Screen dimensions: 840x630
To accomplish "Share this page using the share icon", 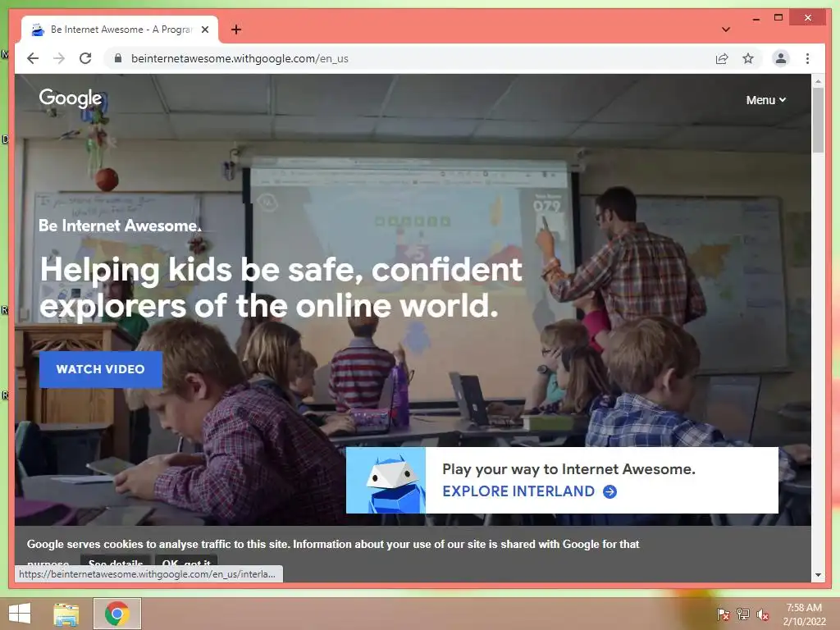I will click(x=722, y=58).
